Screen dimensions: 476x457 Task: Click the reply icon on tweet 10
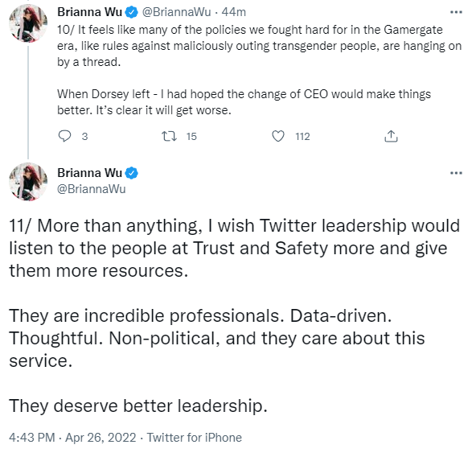(64, 136)
